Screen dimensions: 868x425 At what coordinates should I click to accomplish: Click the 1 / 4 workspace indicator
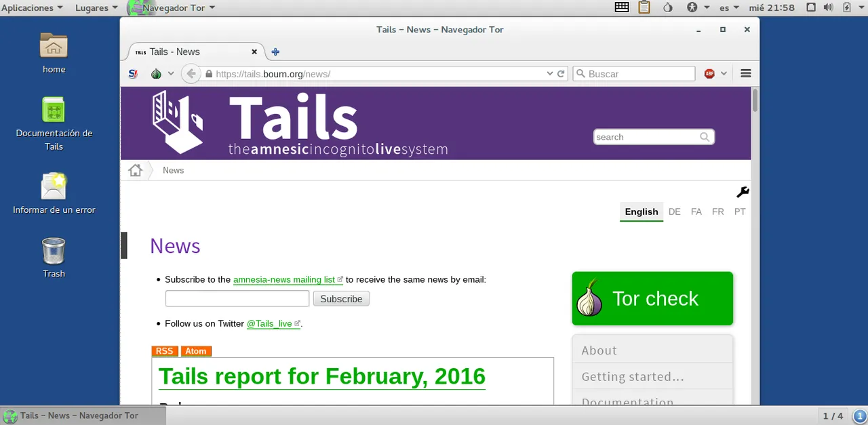(833, 416)
